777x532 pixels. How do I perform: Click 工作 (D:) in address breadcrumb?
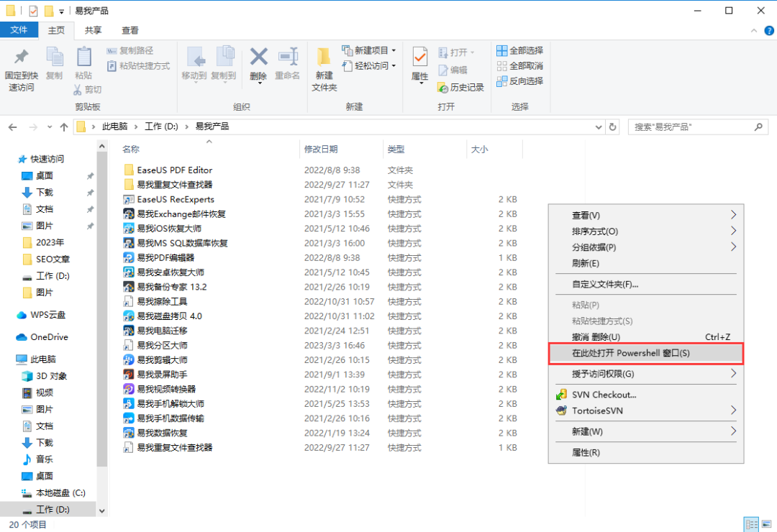pyautogui.click(x=161, y=127)
